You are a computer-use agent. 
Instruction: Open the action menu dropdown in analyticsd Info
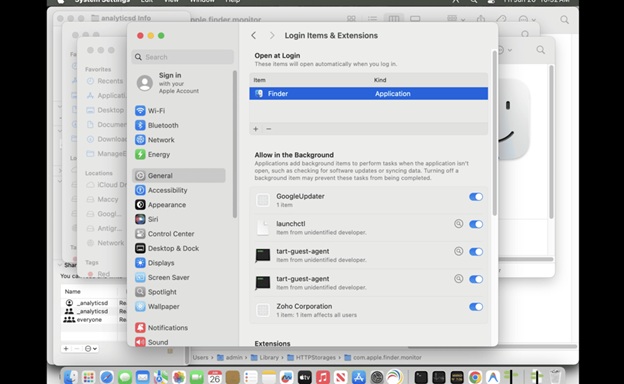pyautogui.click(x=91, y=349)
